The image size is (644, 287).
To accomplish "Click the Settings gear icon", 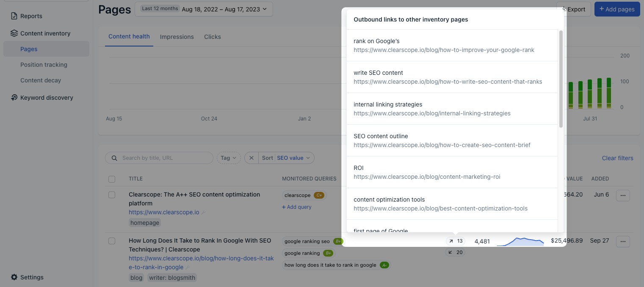I will tap(14, 277).
